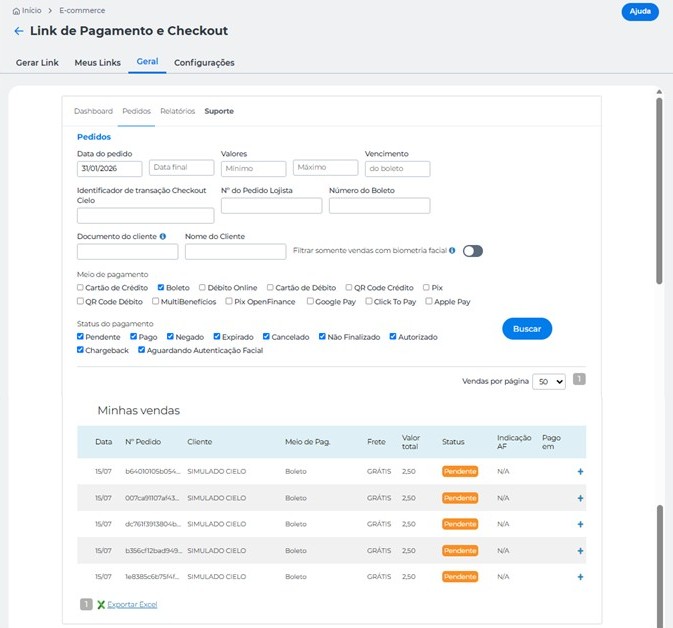Expand order 007ca91107af43 with plus icon
The image size is (673, 628).
(580, 498)
